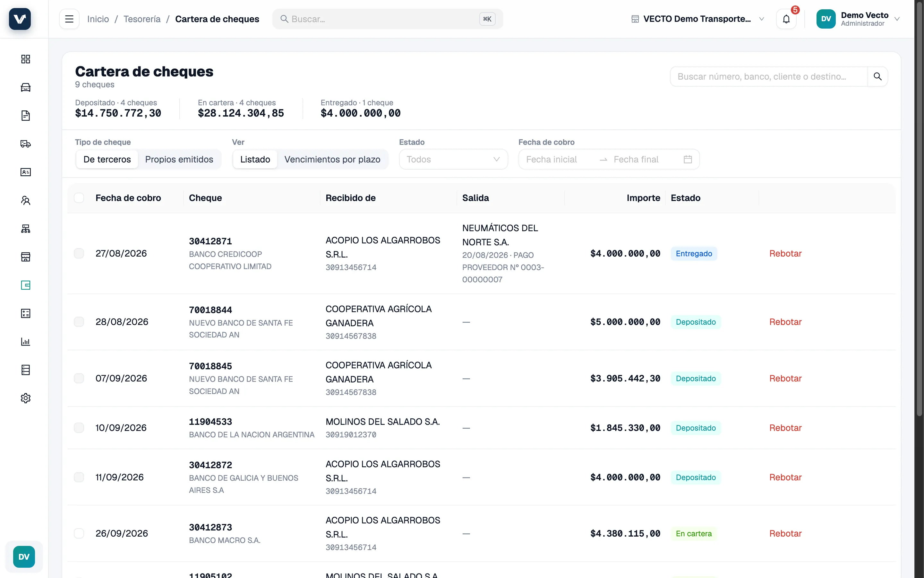Open the settings gear sidebar icon
The image size is (924, 578).
(26, 398)
